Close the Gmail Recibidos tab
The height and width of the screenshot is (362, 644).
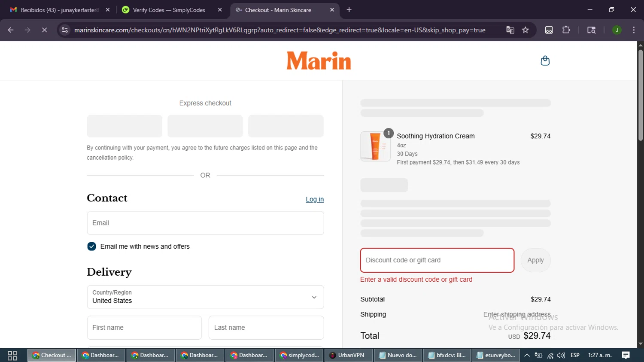(107, 10)
